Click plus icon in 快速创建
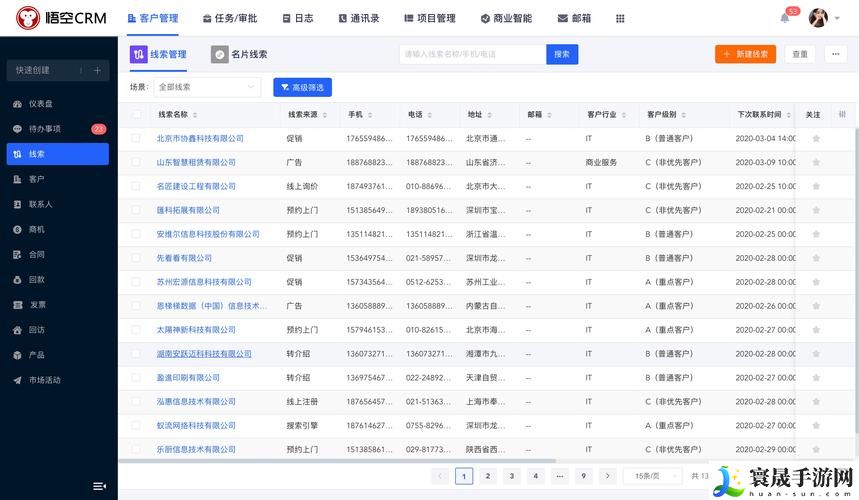Image resolution: width=859 pixels, height=500 pixels. (97, 70)
